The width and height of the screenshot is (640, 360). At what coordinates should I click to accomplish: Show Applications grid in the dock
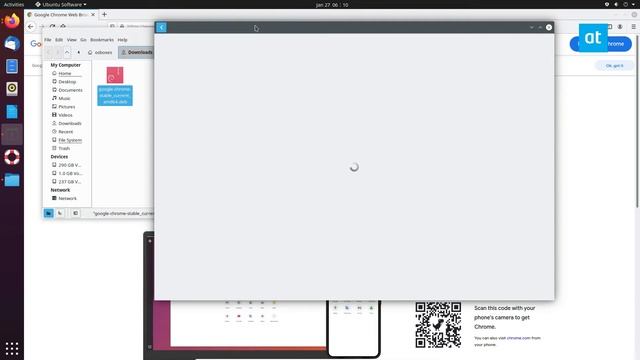12,349
